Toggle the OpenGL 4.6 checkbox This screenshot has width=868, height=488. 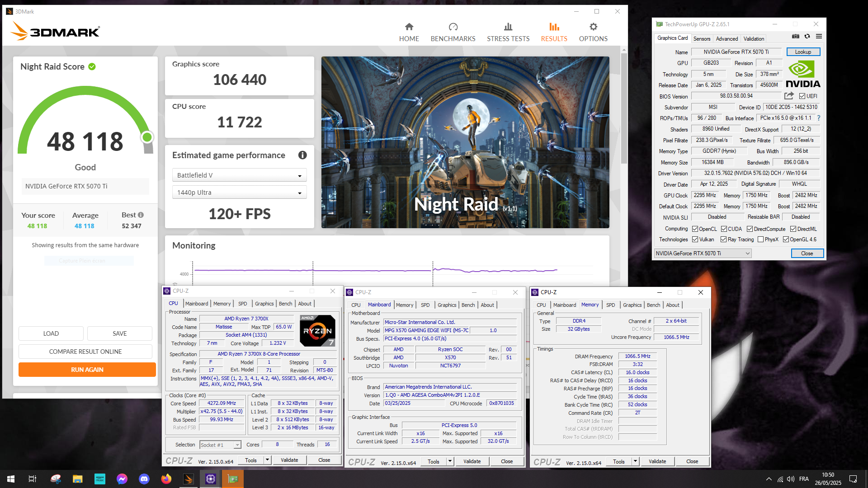click(x=786, y=239)
